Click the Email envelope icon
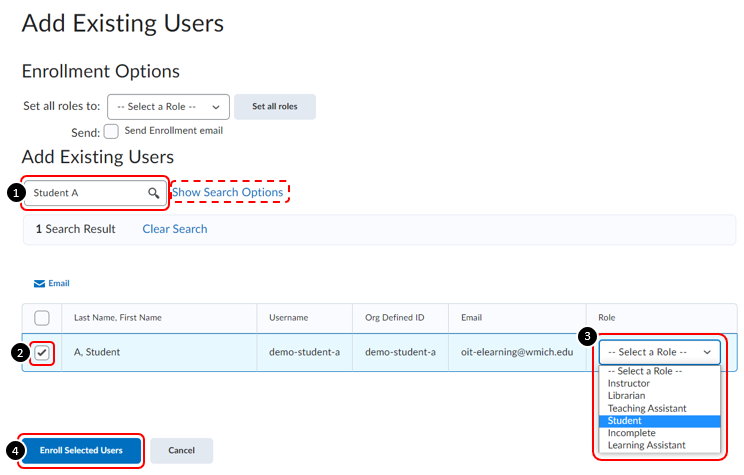The height and width of the screenshot is (475, 744). pos(39,284)
